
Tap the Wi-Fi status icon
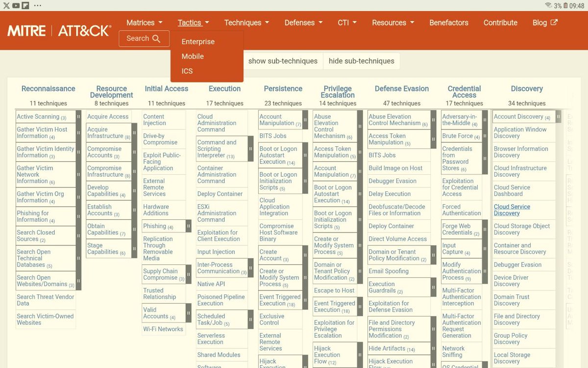coord(548,5)
